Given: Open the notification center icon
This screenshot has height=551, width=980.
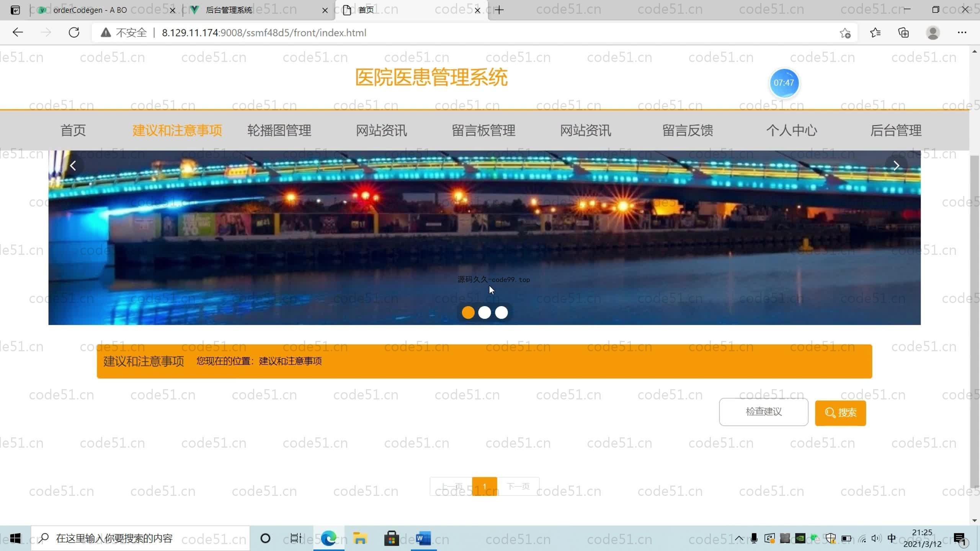Looking at the screenshot, I should pyautogui.click(x=960, y=539).
